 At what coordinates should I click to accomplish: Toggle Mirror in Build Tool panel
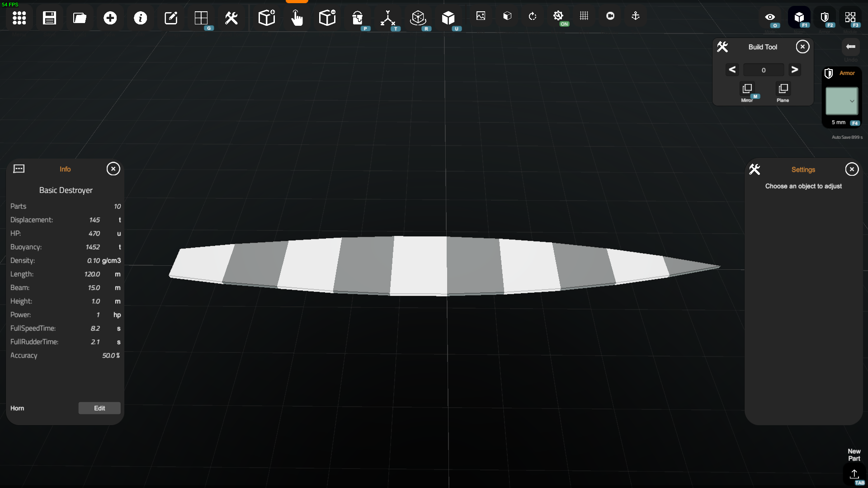pyautogui.click(x=747, y=89)
